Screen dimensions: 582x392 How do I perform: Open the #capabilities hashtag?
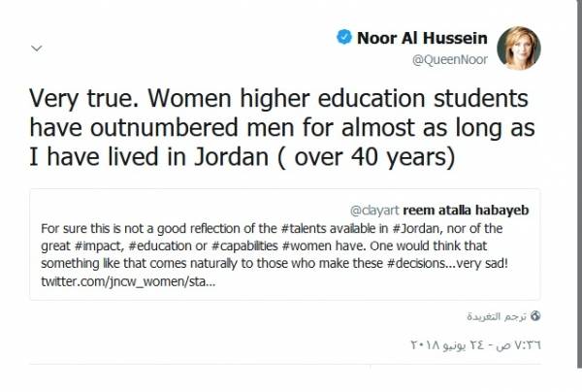point(252,244)
